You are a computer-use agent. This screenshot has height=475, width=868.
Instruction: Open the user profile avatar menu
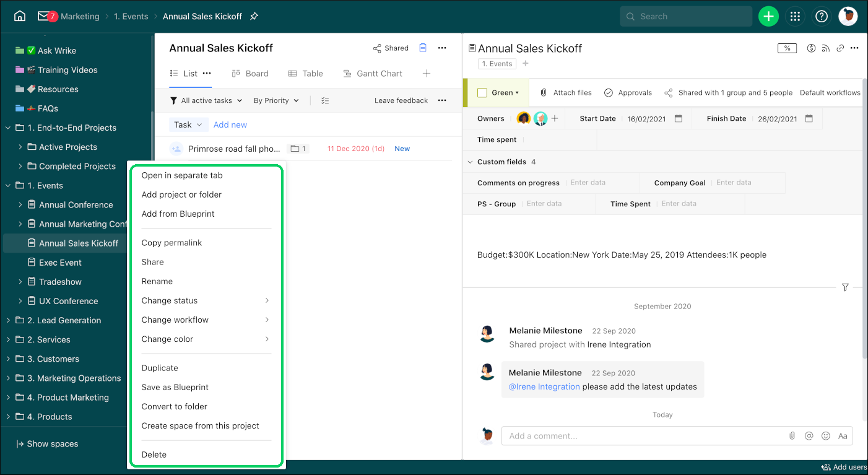[848, 16]
